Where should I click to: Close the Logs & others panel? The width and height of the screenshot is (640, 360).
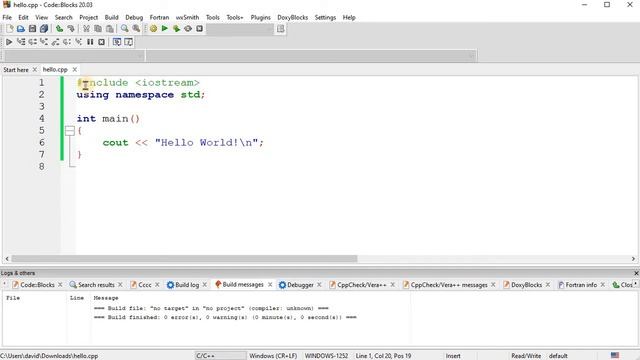pyautogui.click(x=636, y=273)
